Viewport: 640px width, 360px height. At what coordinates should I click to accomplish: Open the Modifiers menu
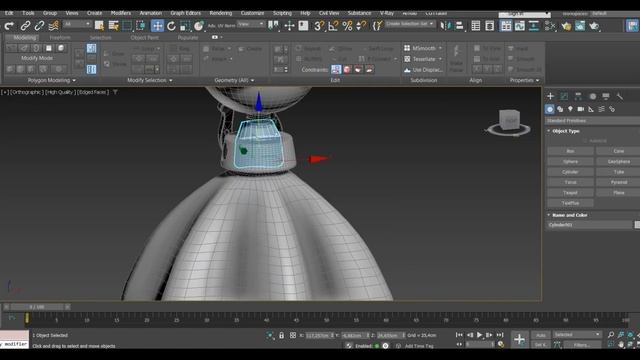pos(121,13)
